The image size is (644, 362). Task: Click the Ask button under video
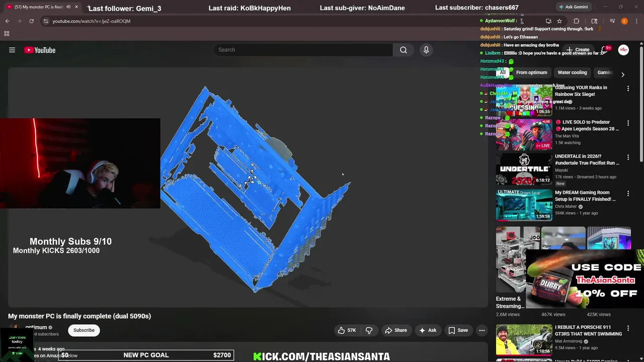click(x=427, y=330)
